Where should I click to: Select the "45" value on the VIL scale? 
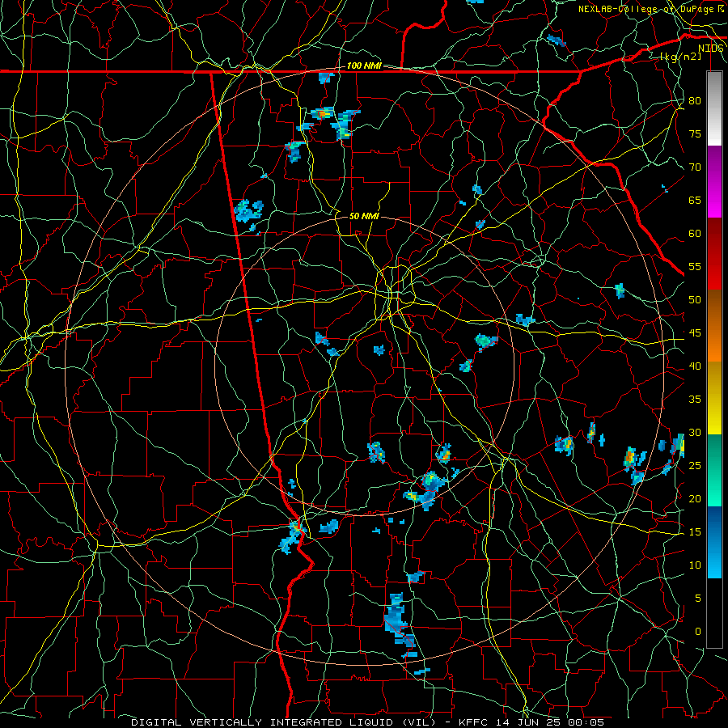695,333
